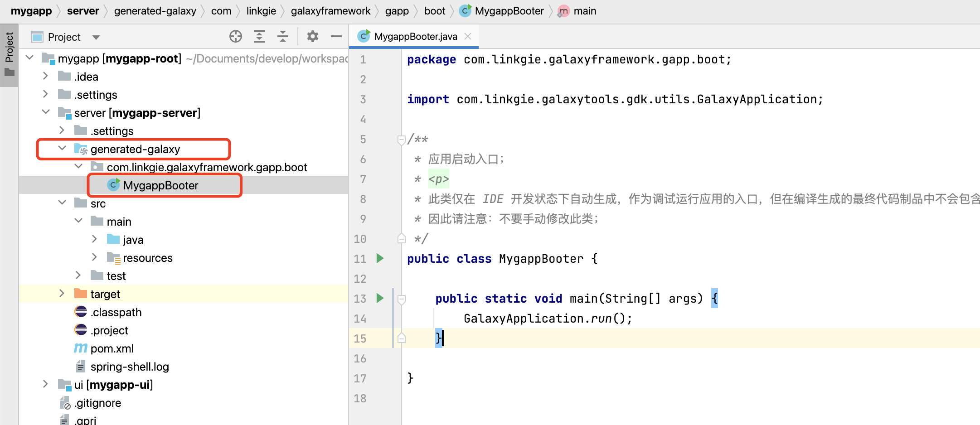Click gapp in the breadcrumb bar
Screen dimensions: 980x425
coord(397,11)
